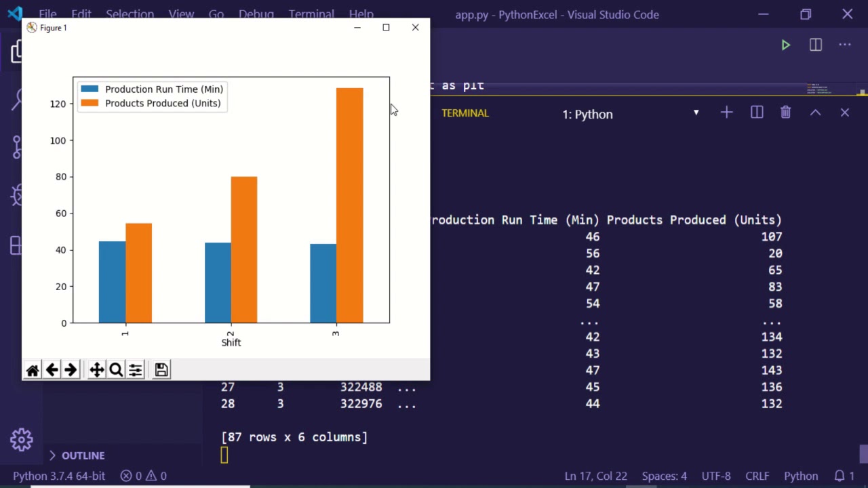Image resolution: width=868 pixels, height=488 pixels.
Task: Open the terminal selector dropdown '1: Python'
Action: click(631, 114)
